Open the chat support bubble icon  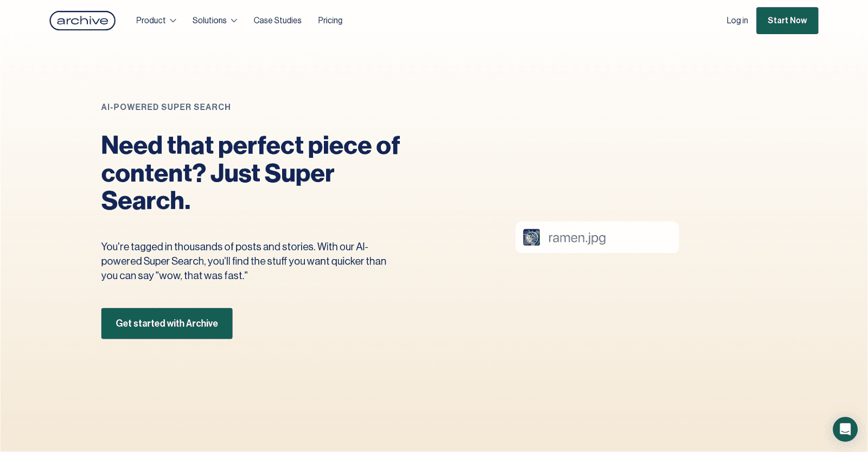pos(845,429)
